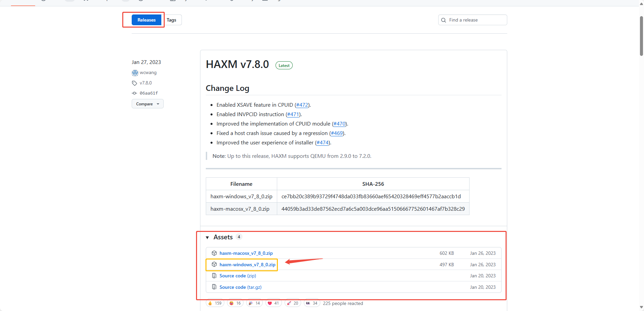Click the 497 KB file size text

coord(447,265)
